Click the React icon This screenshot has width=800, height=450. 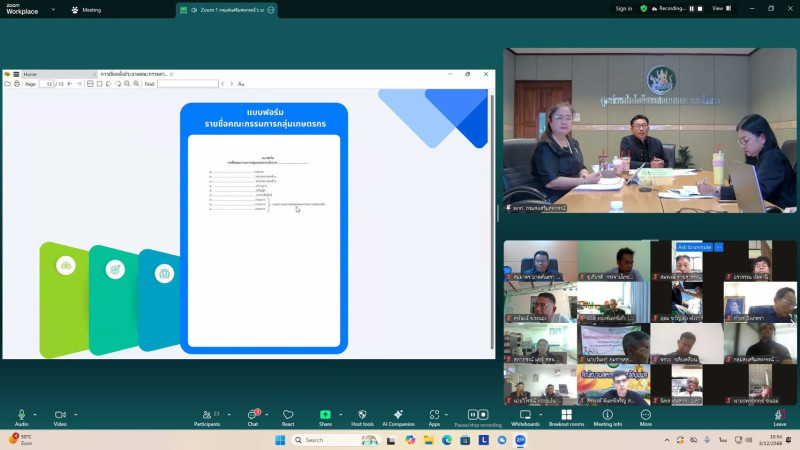(x=288, y=415)
